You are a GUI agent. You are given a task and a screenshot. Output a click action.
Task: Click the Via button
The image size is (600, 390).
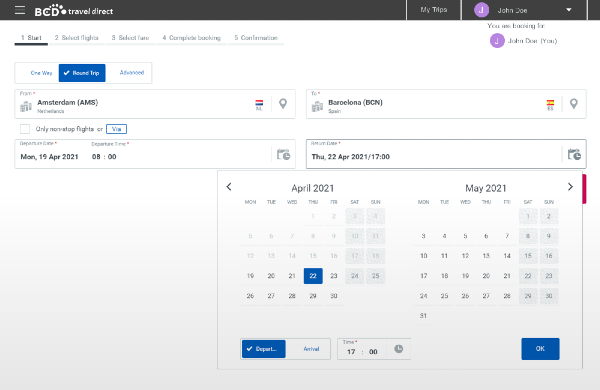116,129
